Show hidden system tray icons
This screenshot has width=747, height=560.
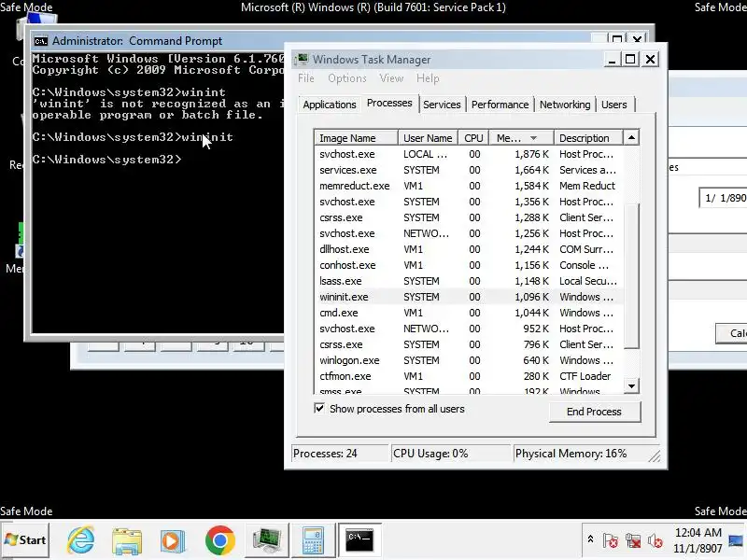point(590,539)
